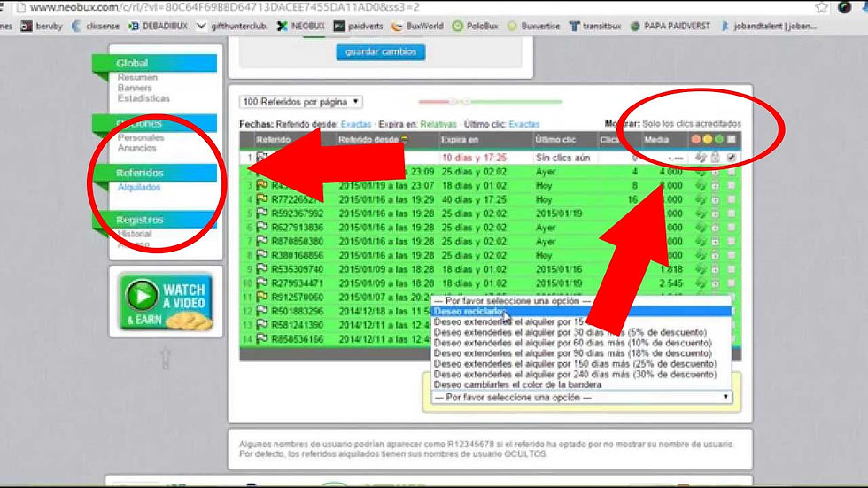The width and height of the screenshot is (868, 488).
Task: Open the Resumen page in the sidebar
Action: point(137,77)
